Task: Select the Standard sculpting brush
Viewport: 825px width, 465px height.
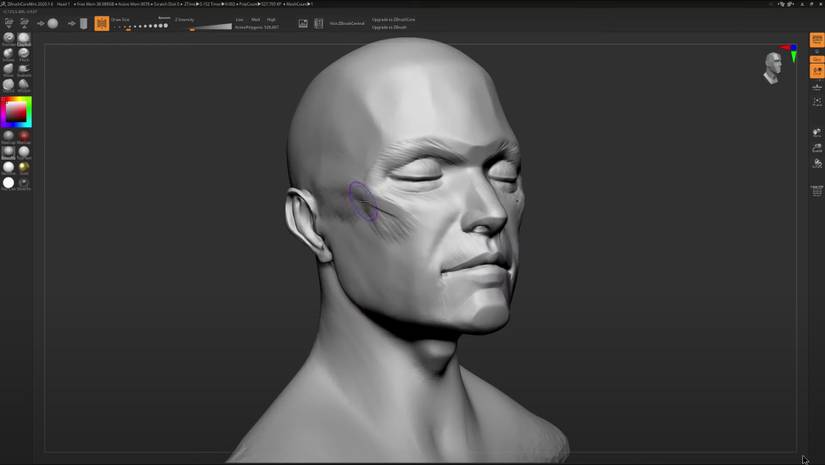Action: tap(8, 38)
